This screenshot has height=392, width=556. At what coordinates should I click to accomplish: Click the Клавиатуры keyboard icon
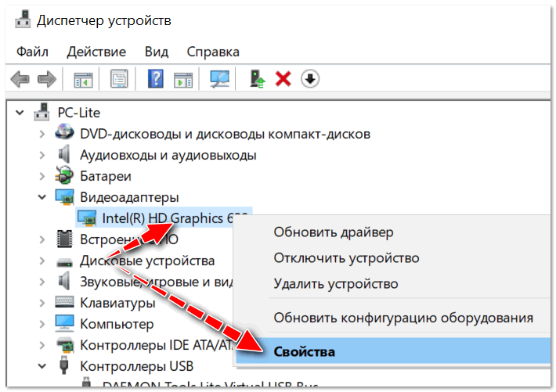pos(64,302)
